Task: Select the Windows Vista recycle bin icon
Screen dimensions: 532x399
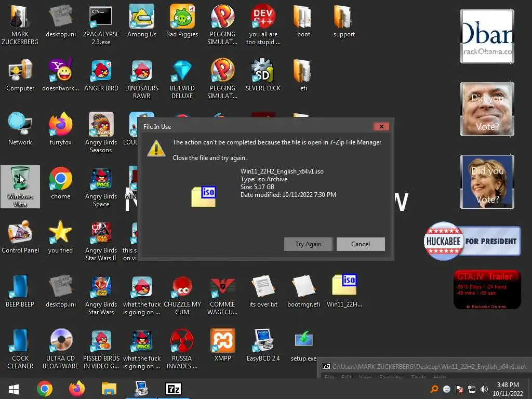Action: point(20,187)
